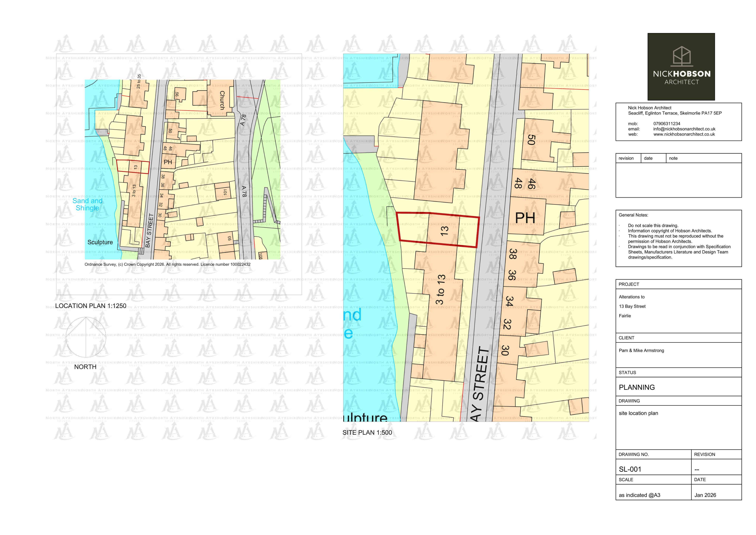Click the 'Sculpture' label on location plan
The width and height of the screenshot is (756, 535).
[x=100, y=242]
